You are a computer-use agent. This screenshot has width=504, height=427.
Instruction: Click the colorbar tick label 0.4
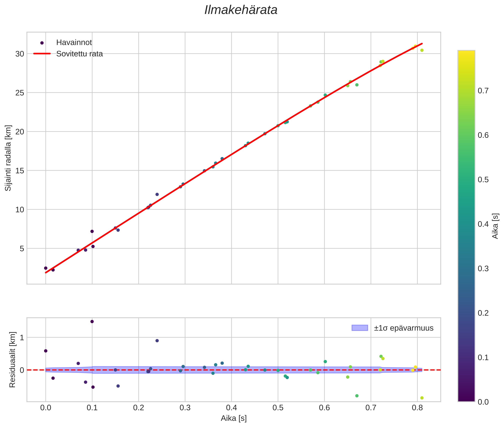[x=483, y=224]
